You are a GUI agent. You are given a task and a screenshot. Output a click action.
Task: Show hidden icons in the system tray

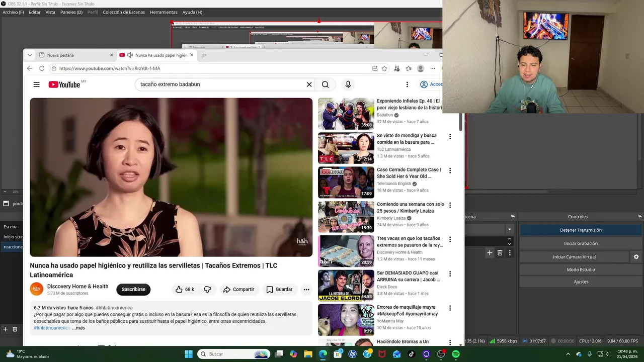[568, 354]
